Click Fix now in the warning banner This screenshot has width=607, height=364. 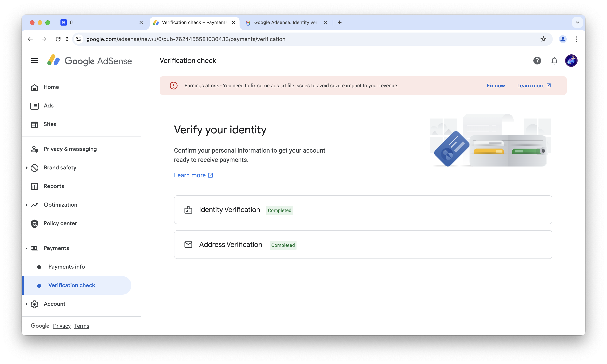[496, 86]
